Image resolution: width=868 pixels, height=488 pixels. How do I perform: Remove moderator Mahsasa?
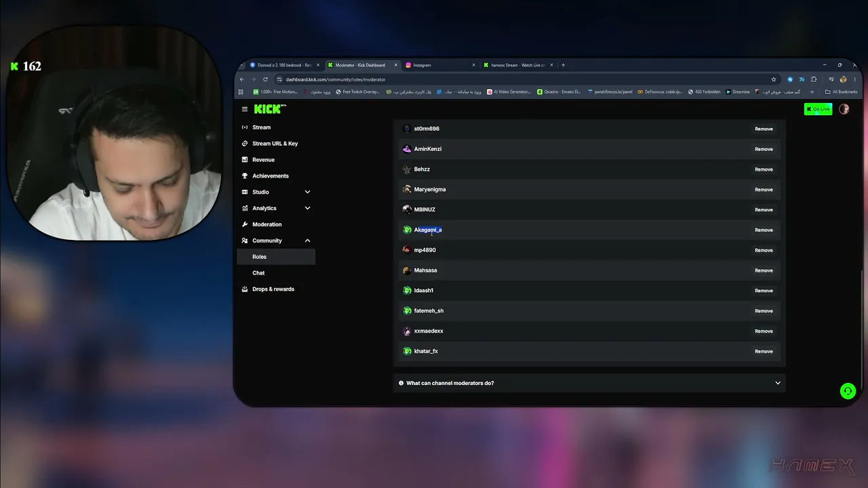pyautogui.click(x=764, y=270)
